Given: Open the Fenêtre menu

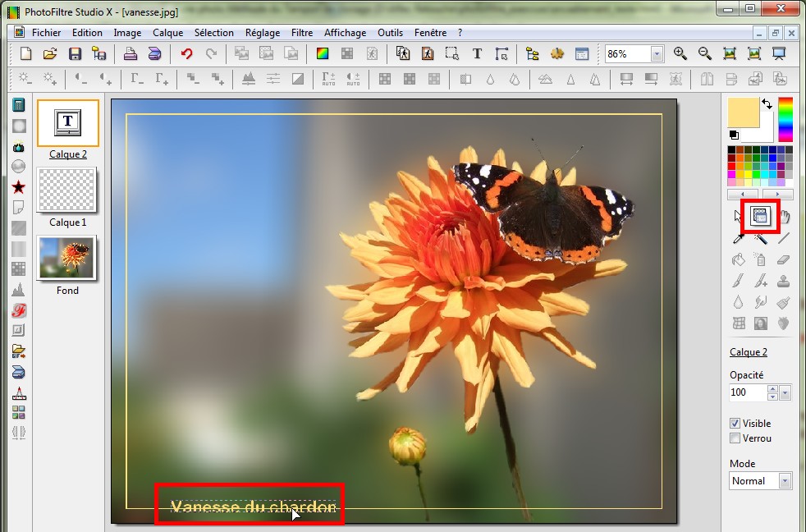Looking at the screenshot, I should tap(430, 32).
